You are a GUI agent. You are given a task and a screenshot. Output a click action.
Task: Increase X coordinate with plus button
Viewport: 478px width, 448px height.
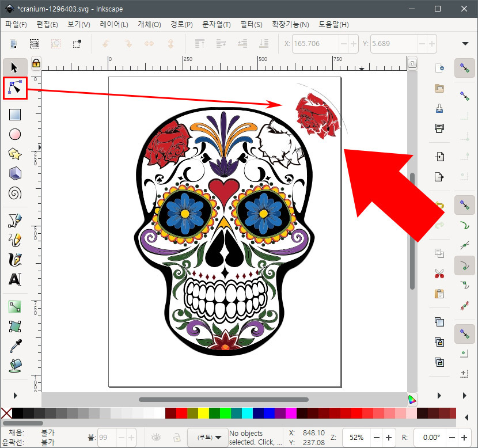click(354, 44)
